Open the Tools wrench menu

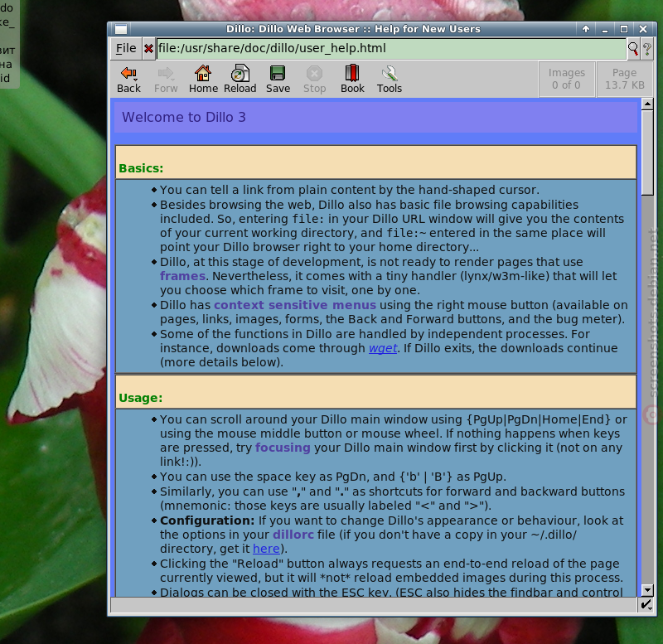(390, 80)
